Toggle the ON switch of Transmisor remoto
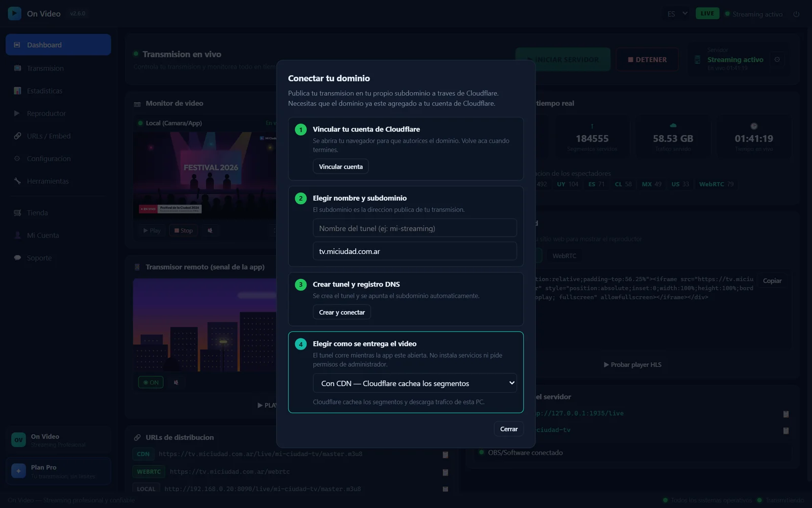This screenshot has height=508, width=812. tap(151, 383)
